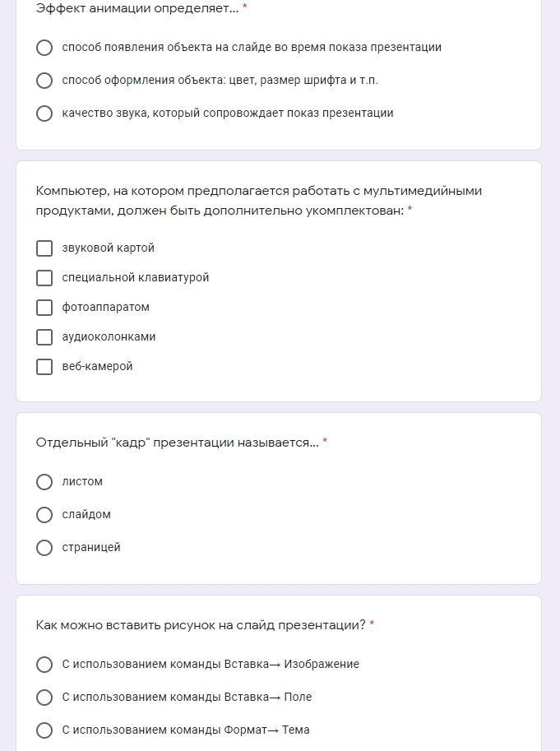Check the 'аудиоколонками' checkbox
This screenshot has height=751, width=560.
tap(44, 337)
